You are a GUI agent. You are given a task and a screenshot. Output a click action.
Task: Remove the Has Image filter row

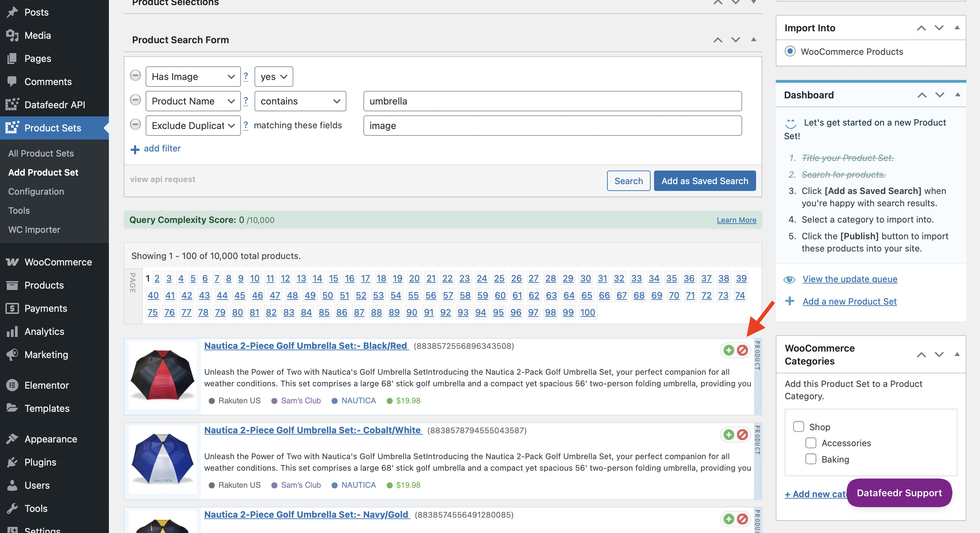[x=135, y=75]
